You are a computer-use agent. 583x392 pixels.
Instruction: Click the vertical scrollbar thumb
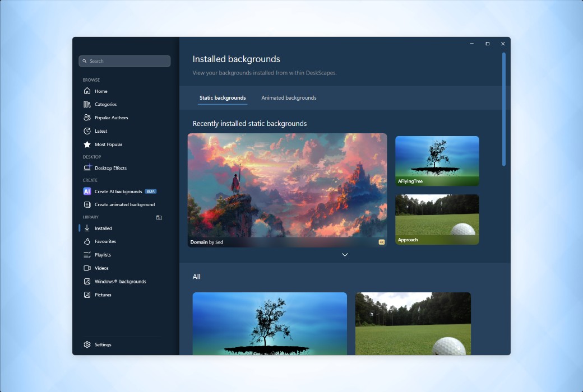coord(504,109)
